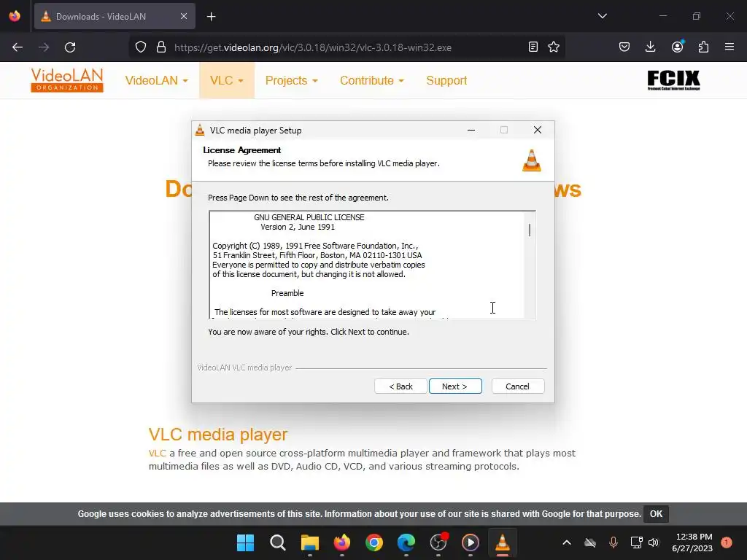Open the media player taskbar icon
Viewport: 747px width, 560px height.
click(x=471, y=542)
